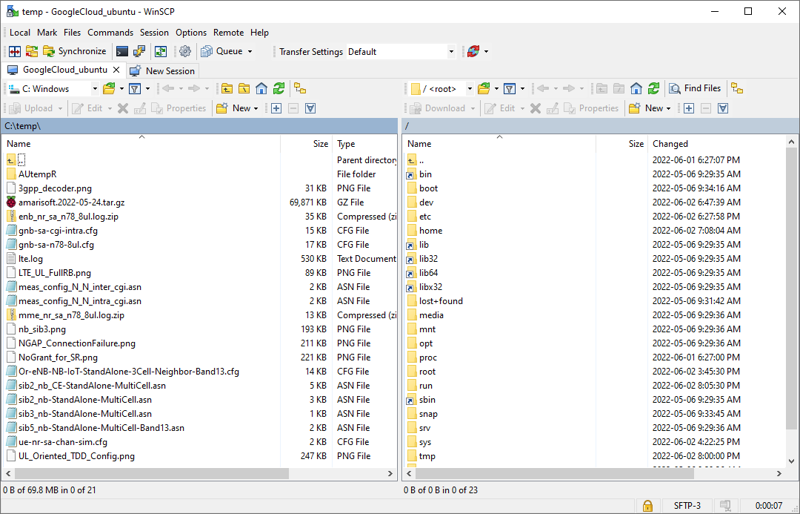800x514 pixels.
Task: Open the terminal console icon
Action: tap(122, 51)
